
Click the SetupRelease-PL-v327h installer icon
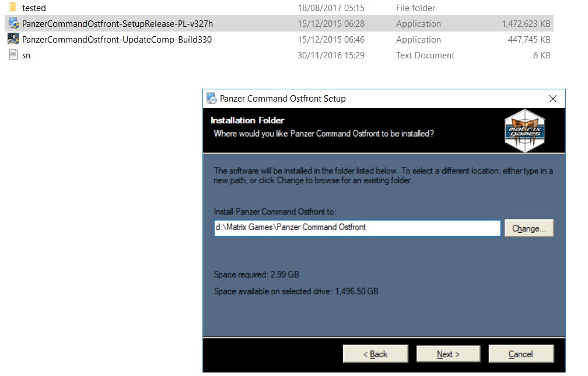(x=13, y=23)
